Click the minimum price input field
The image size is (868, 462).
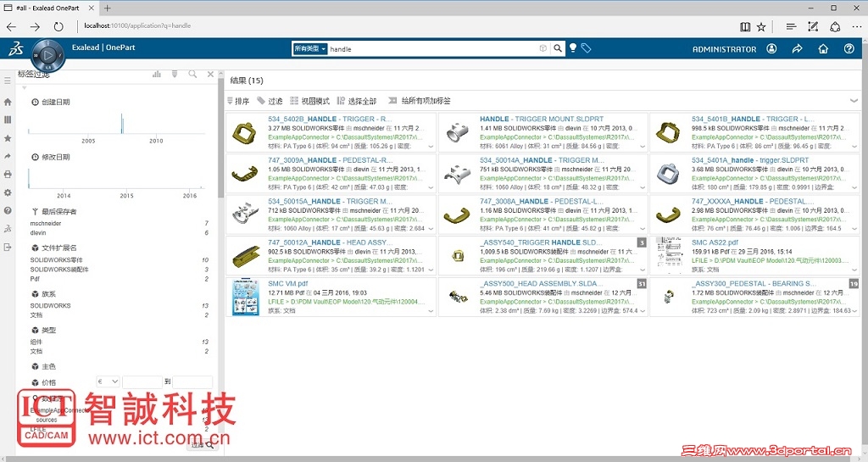(142, 381)
